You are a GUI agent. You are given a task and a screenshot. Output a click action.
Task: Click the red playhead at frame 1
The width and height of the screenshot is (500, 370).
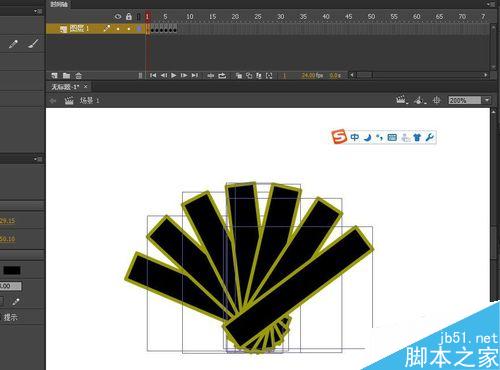(147, 17)
